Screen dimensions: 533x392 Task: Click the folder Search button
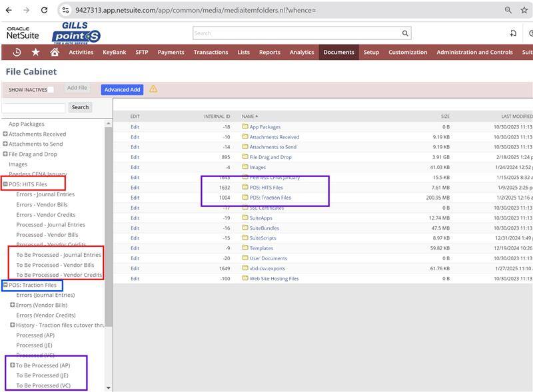80,107
